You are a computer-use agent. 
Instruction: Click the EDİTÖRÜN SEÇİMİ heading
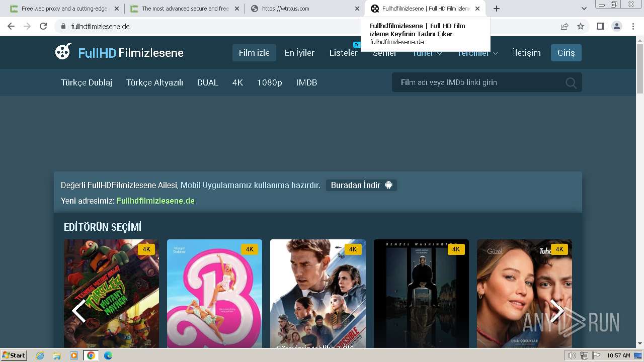coord(103,227)
